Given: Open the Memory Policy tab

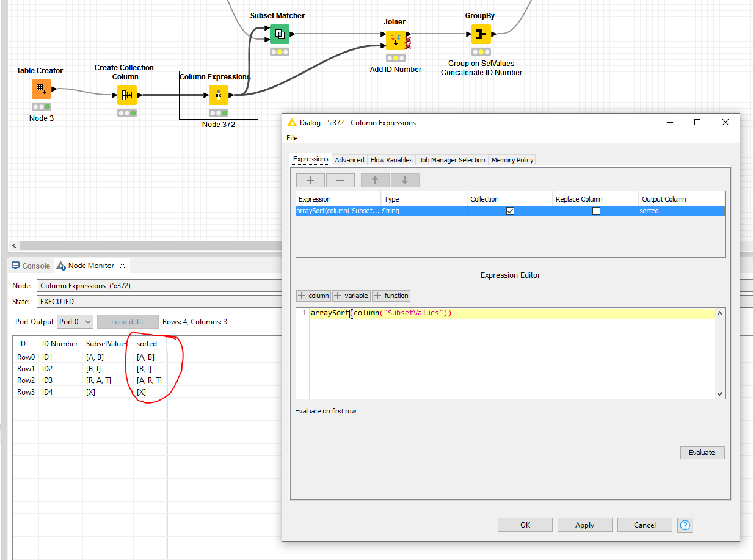Looking at the screenshot, I should tap(512, 160).
